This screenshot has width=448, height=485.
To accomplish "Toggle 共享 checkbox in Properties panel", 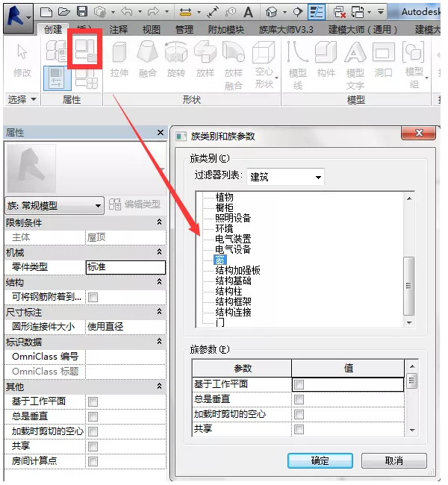I will click(93, 446).
